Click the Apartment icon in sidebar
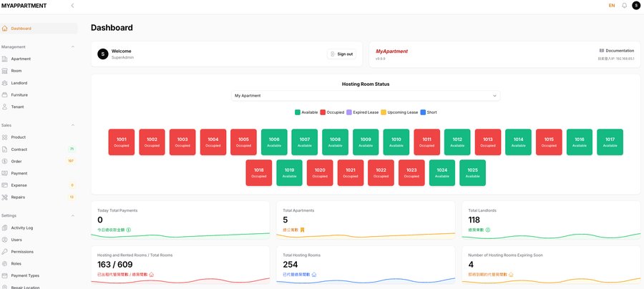 5,59
